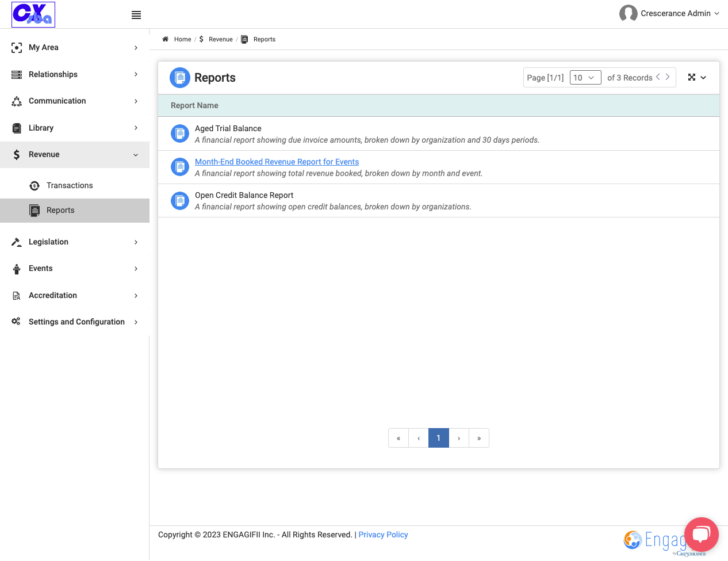
Task: Click the CXba logo at top left
Action: point(33,14)
